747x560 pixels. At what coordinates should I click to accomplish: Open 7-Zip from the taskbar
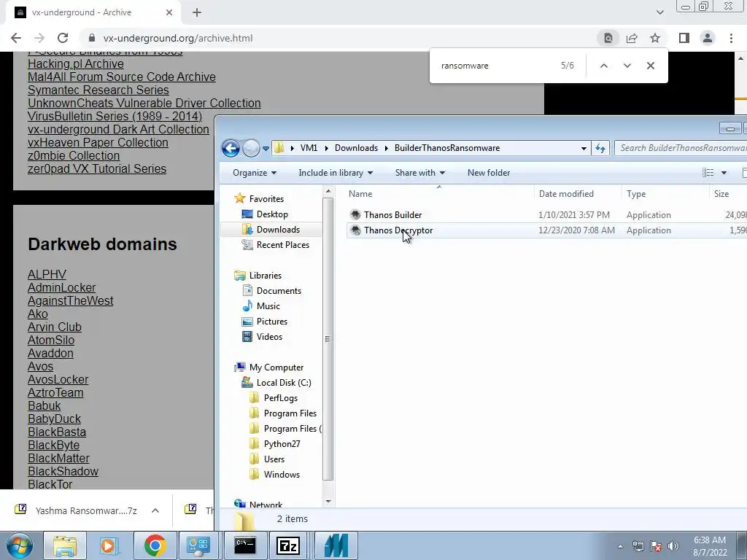pyautogui.click(x=287, y=545)
